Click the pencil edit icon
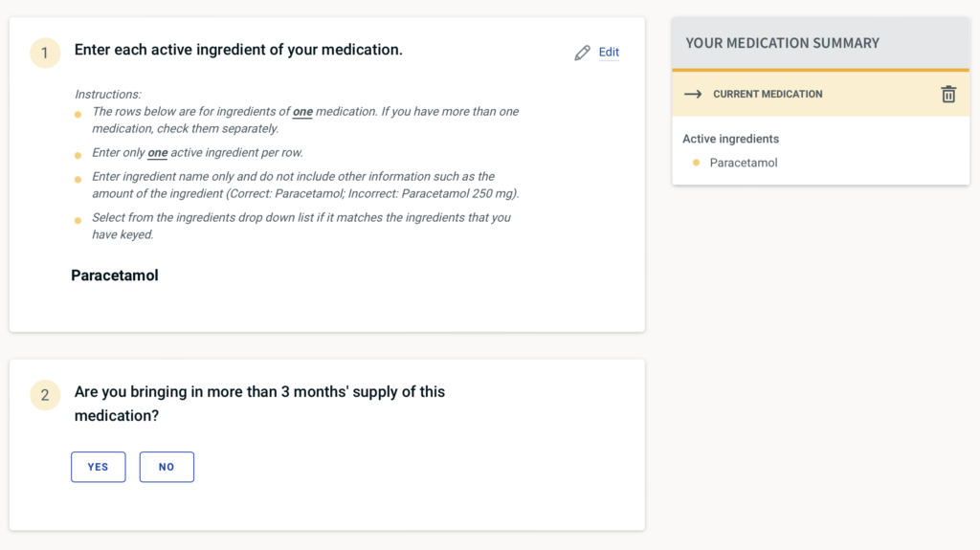Image resolution: width=980 pixels, height=550 pixels. [x=582, y=53]
